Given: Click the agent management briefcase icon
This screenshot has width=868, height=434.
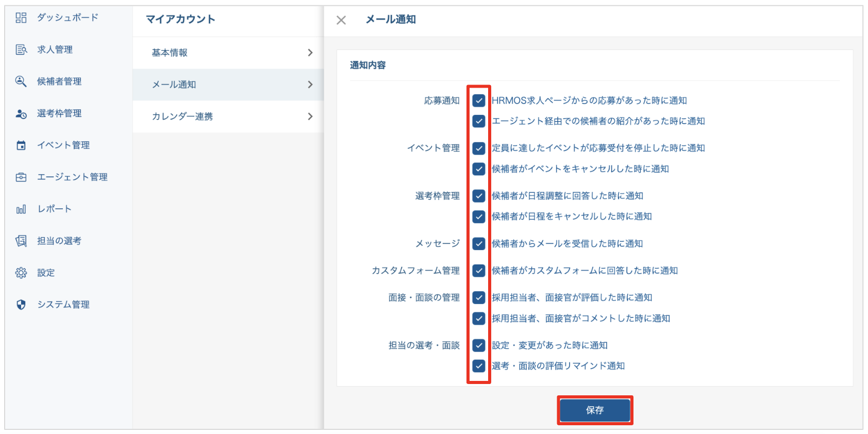Looking at the screenshot, I should (x=21, y=177).
